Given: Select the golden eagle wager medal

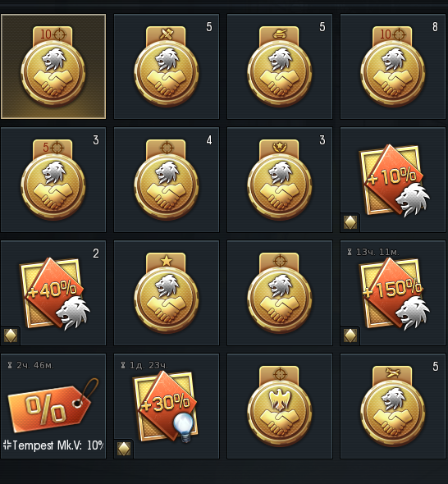Looking at the screenshot, I should [280, 406].
